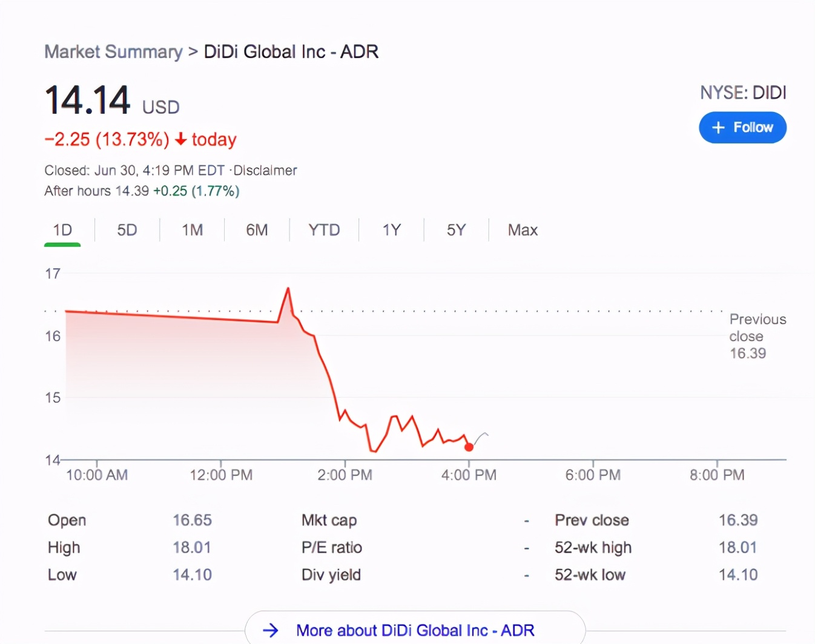Click the NYSE: DIDI ticker label
Image resolution: width=815 pixels, height=644 pixels.
coord(743,93)
